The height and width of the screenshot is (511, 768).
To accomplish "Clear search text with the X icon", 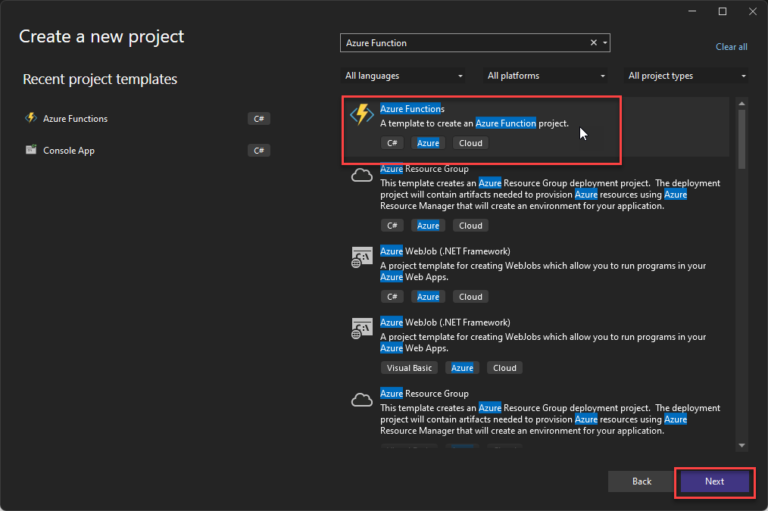I will point(593,43).
